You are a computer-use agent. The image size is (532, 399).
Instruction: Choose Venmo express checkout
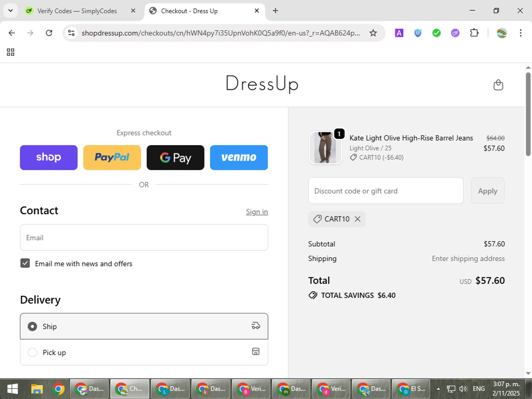[x=239, y=157]
